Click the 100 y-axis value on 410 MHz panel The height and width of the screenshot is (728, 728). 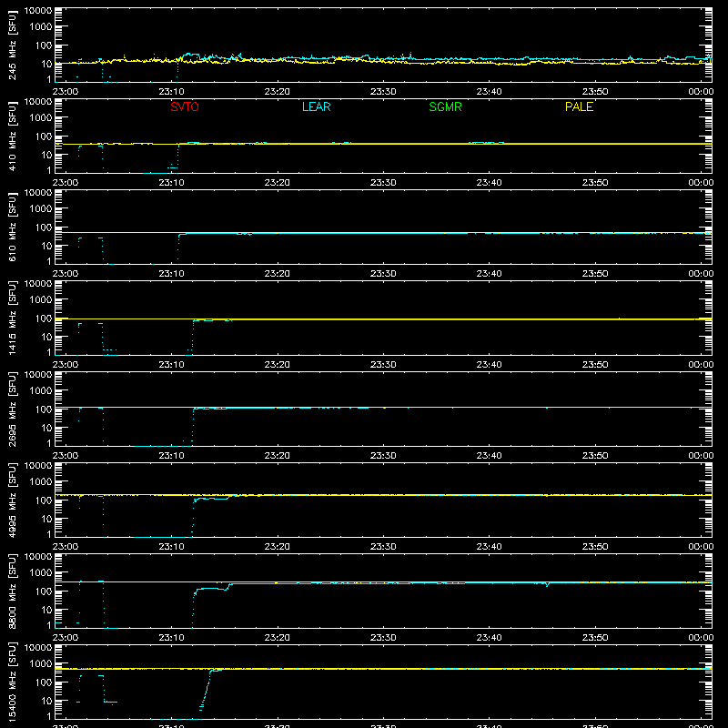click(x=44, y=136)
